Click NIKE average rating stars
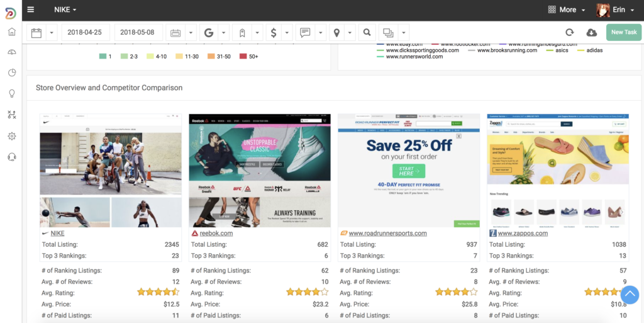 pos(158,292)
